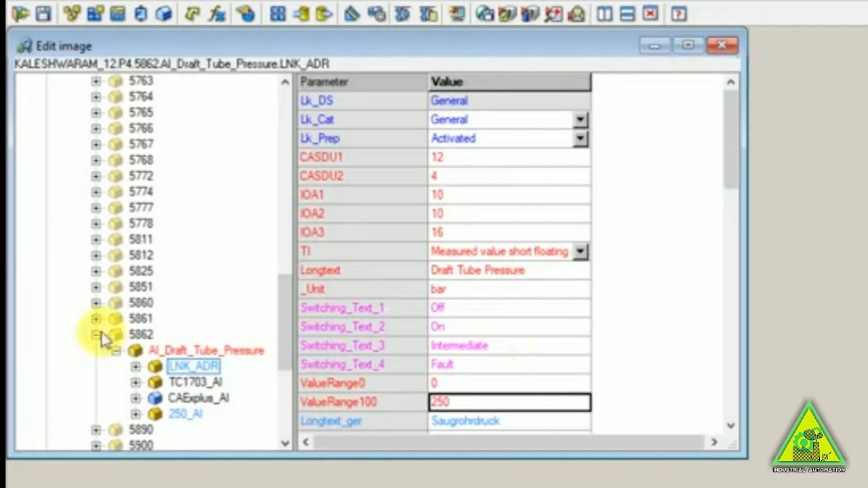The image size is (868, 488).
Task: Click the tree panel scroll down arrow
Action: 285,443
